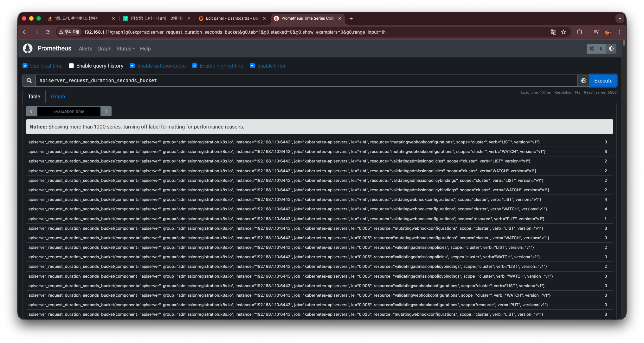Open the Help link in navbar
This screenshot has height=343, width=644.
[145, 49]
